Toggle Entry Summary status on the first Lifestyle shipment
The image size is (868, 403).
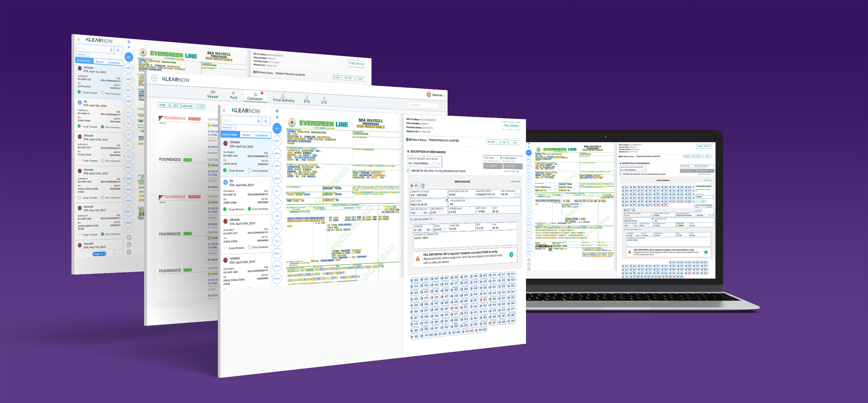249,170
